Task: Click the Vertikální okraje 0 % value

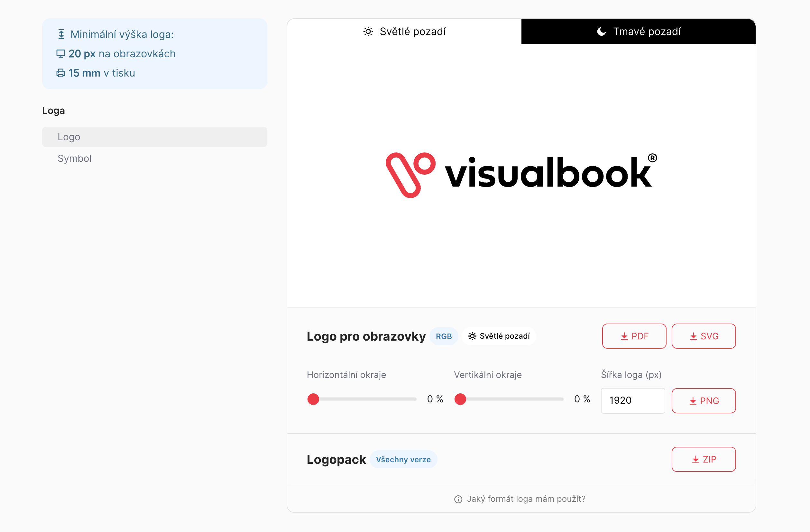Action: [582, 399]
